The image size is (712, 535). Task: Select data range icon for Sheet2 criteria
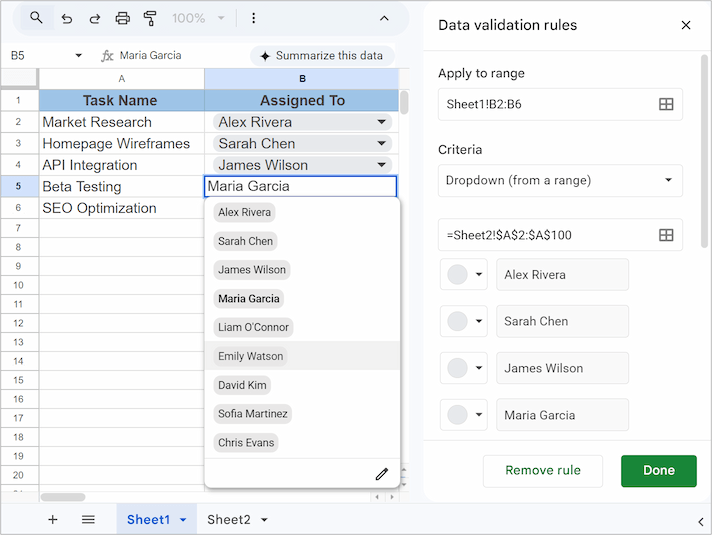(x=666, y=235)
